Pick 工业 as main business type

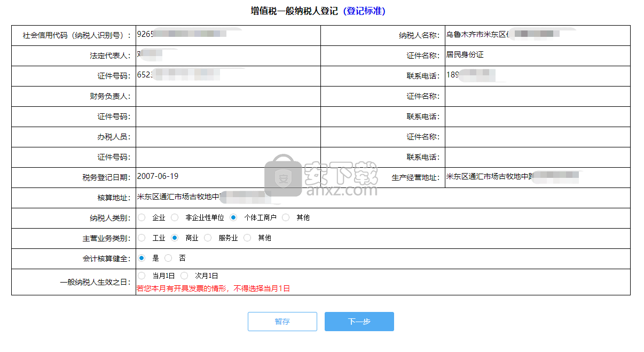[142, 238]
